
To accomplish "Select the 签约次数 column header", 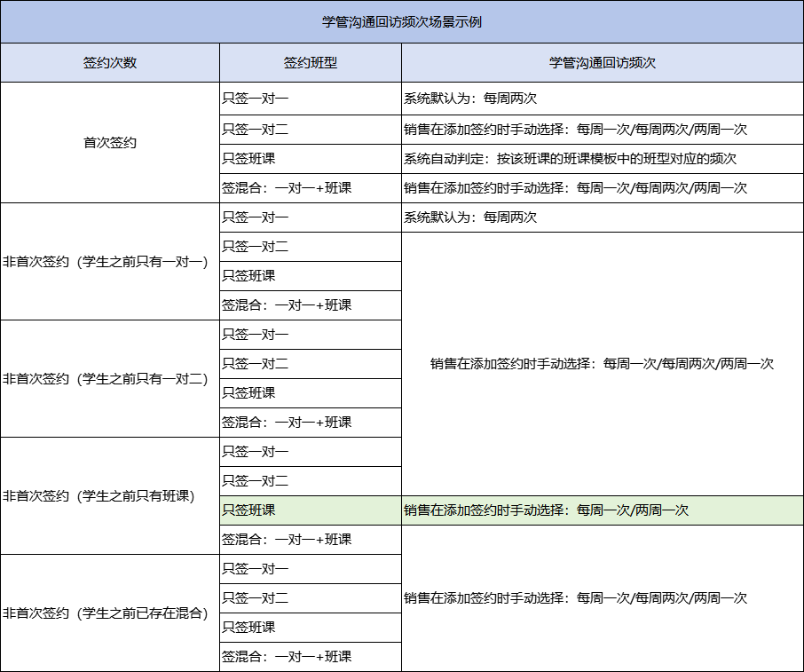I will click(109, 62).
